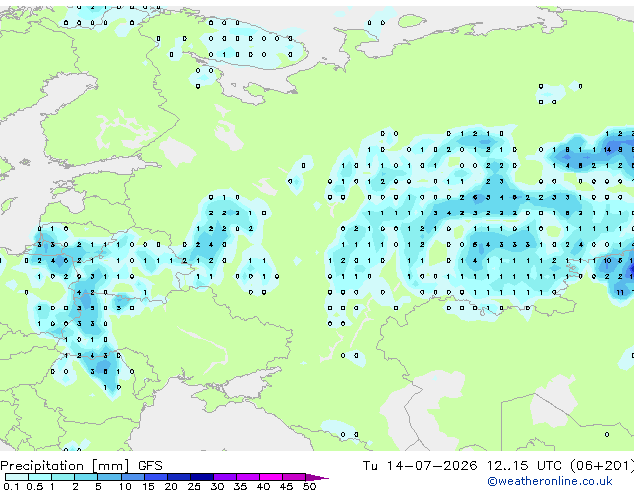634x490 pixels.
Task: Click the 20–25 mm legend color swatch
Action: [179, 477]
